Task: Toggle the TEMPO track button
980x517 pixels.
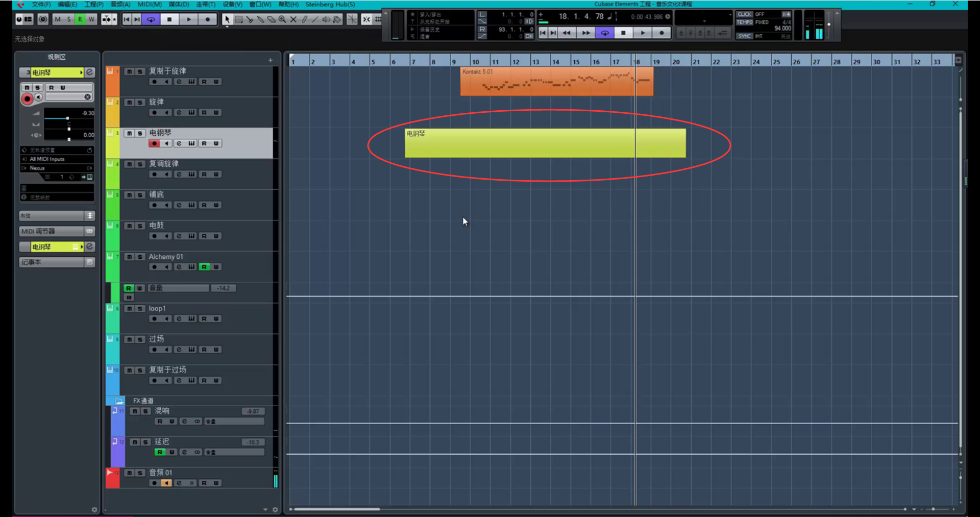Action: click(x=745, y=22)
